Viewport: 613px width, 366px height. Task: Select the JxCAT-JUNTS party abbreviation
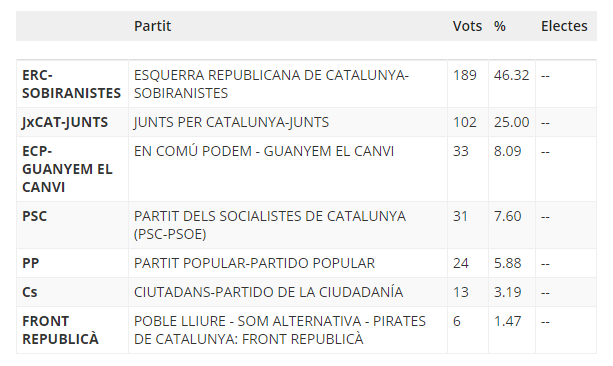coord(65,122)
